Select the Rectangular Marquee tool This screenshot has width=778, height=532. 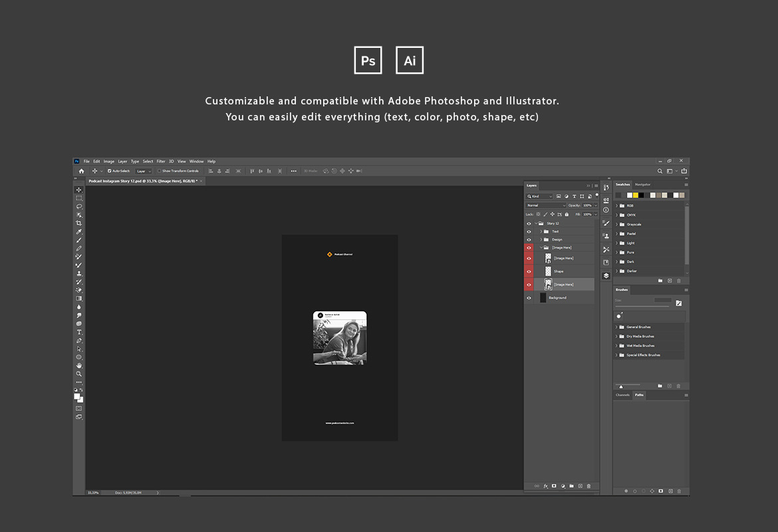79,198
